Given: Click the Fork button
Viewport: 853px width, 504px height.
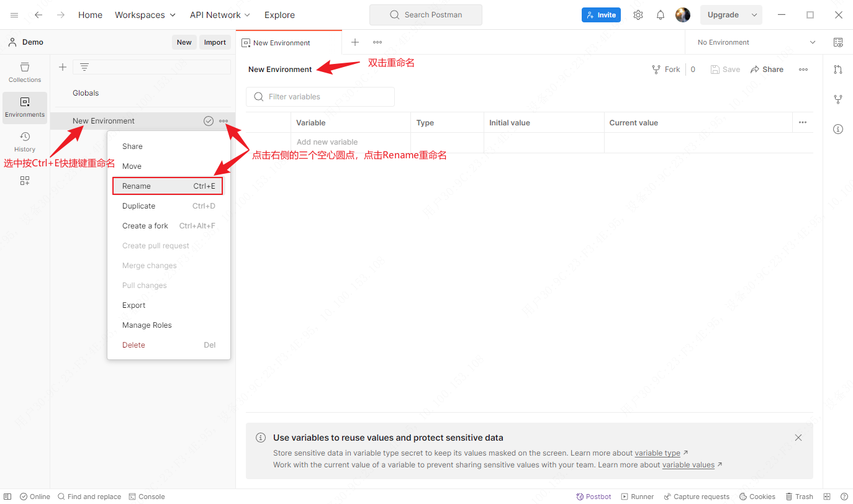Looking at the screenshot, I should (x=666, y=70).
